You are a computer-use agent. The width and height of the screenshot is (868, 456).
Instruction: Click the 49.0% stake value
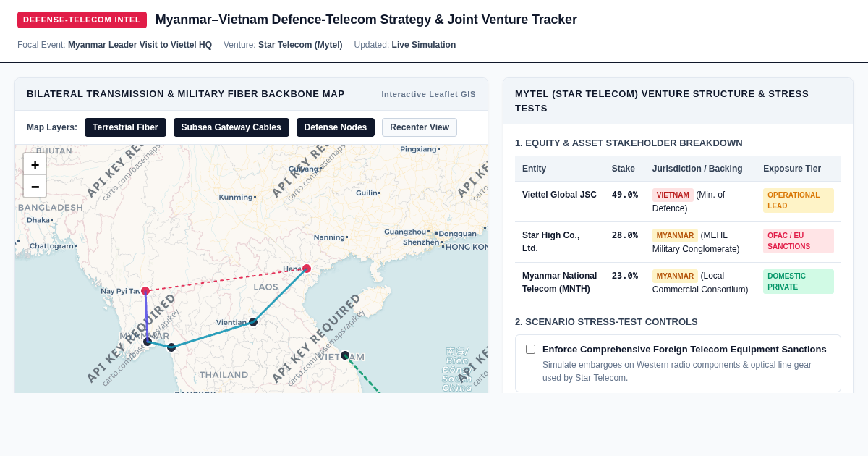625,195
